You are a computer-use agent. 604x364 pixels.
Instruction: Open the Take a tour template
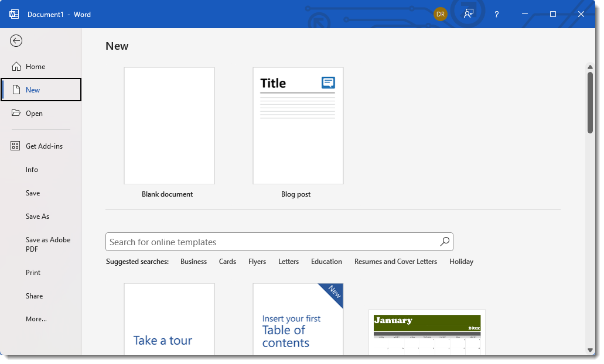tap(169, 320)
